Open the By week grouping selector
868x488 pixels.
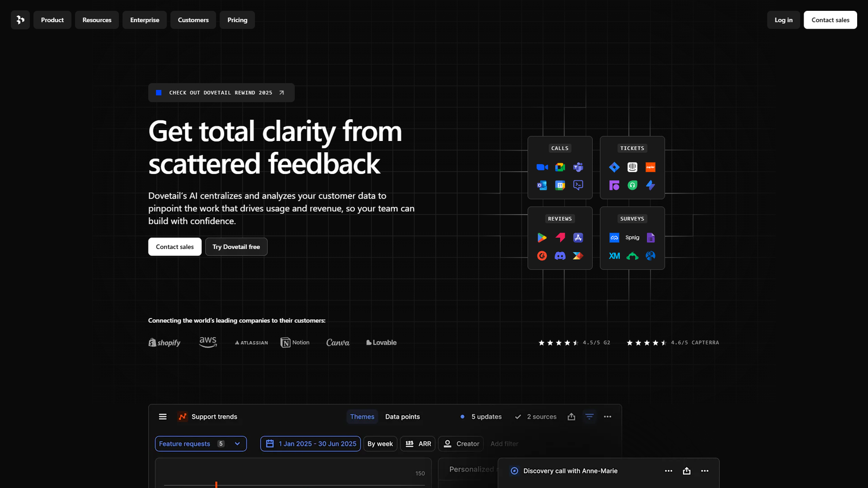(380, 444)
